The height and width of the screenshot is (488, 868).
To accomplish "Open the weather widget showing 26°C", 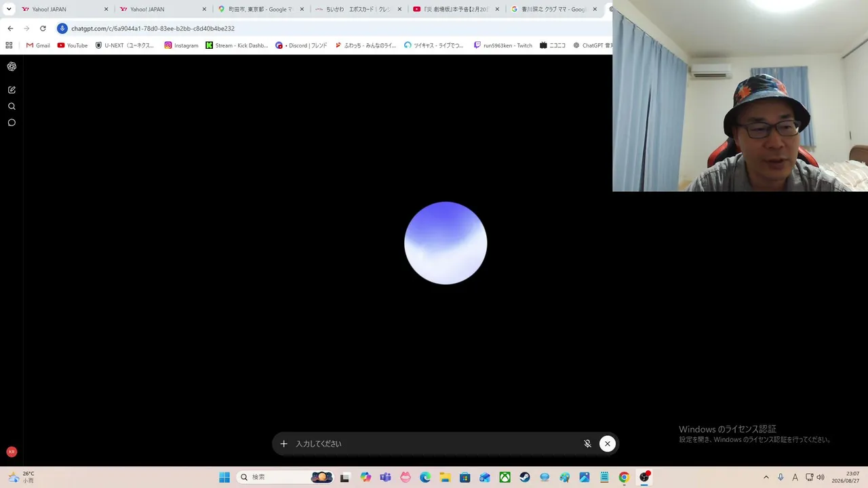I will click(x=20, y=477).
